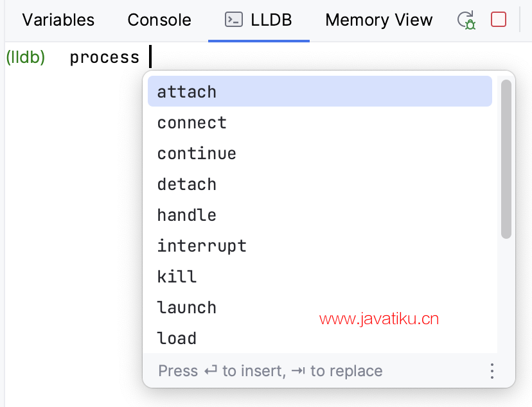532x407 pixels.
Task: Choose the handle suggestion
Action: point(320,215)
